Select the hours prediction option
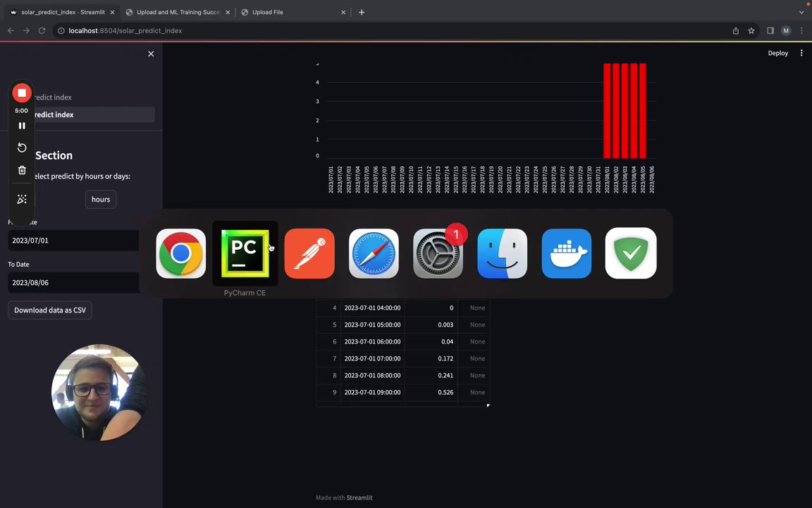This screenshot has height=508, width=812. click(x=101, y=199)
